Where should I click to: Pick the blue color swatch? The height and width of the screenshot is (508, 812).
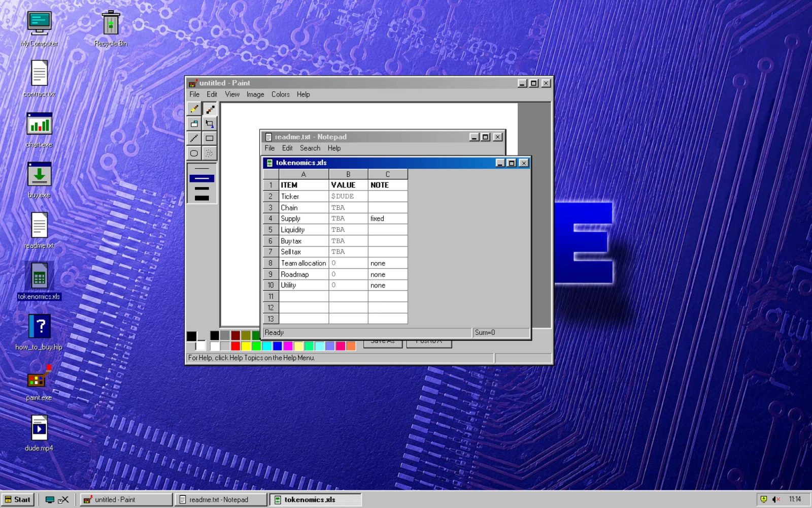click(x=278, y=346)
